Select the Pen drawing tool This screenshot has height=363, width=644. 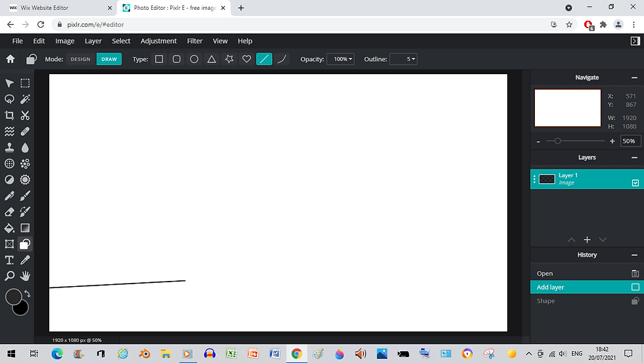9,196
